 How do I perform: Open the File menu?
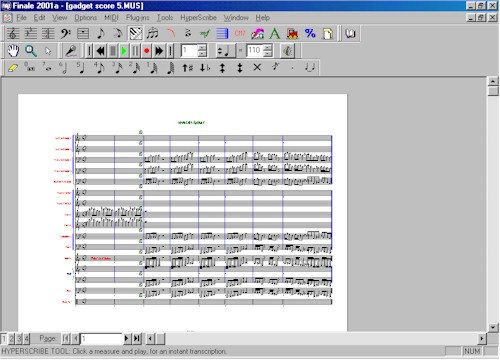point(21,18)
